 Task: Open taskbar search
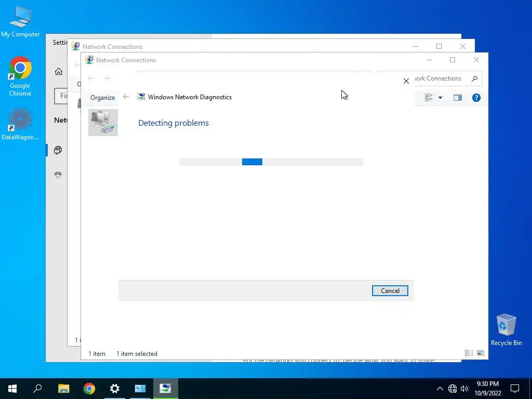point(37,389)
